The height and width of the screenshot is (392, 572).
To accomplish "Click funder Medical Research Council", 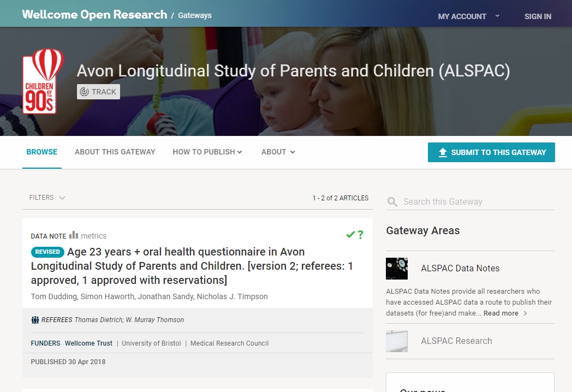I will (229, 343).
